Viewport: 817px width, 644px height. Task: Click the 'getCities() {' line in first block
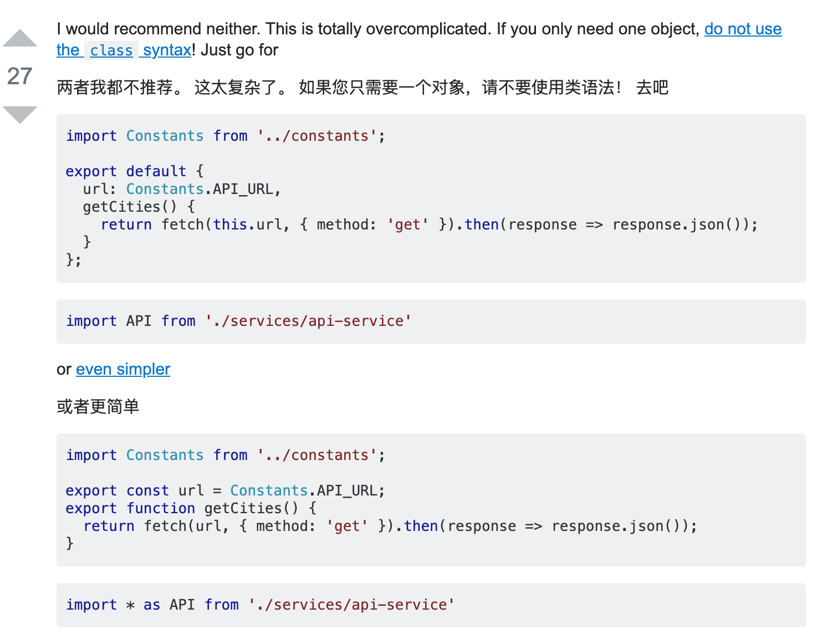[139, 207]
